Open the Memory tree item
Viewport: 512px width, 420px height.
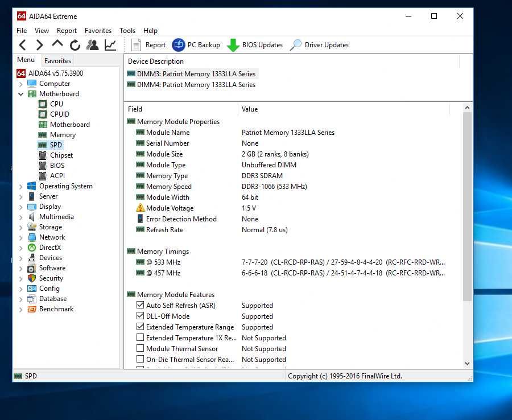63,135
